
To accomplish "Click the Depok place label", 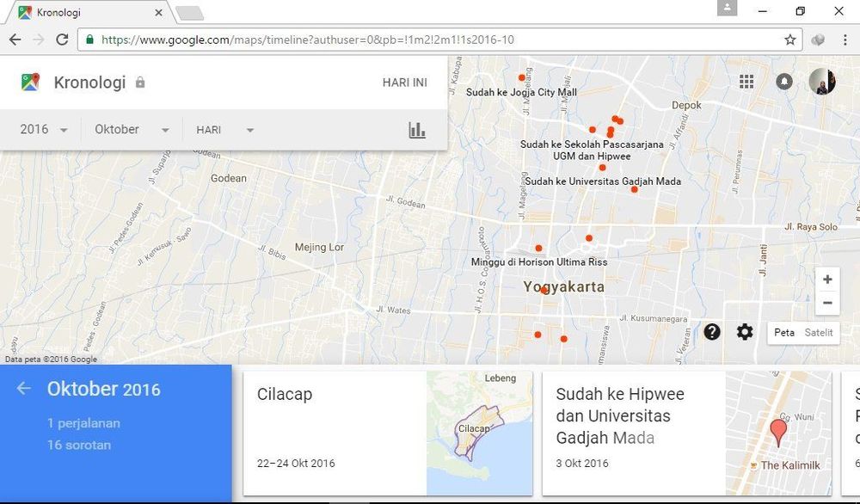I will click(686, 105).
